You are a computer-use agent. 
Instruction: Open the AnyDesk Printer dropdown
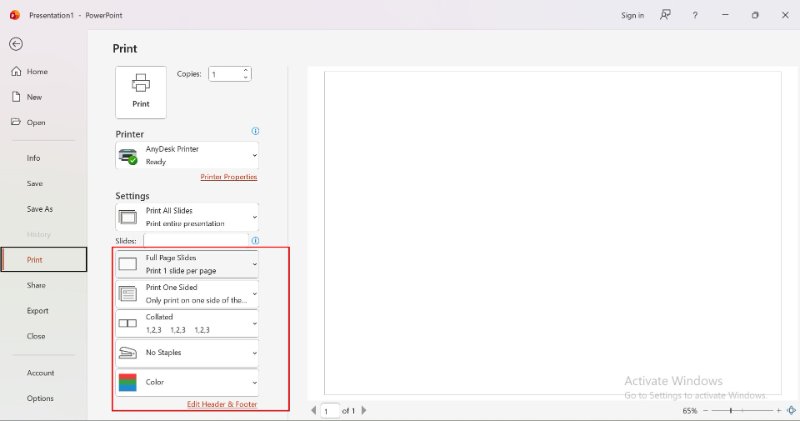(187, 155)
